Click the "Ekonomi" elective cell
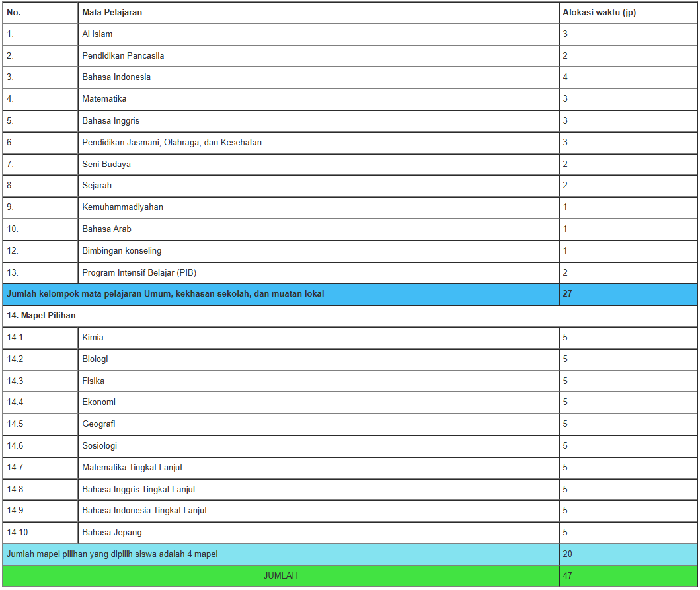The width and height of the screenshot is (700, 590). click(x=98, y=402)
